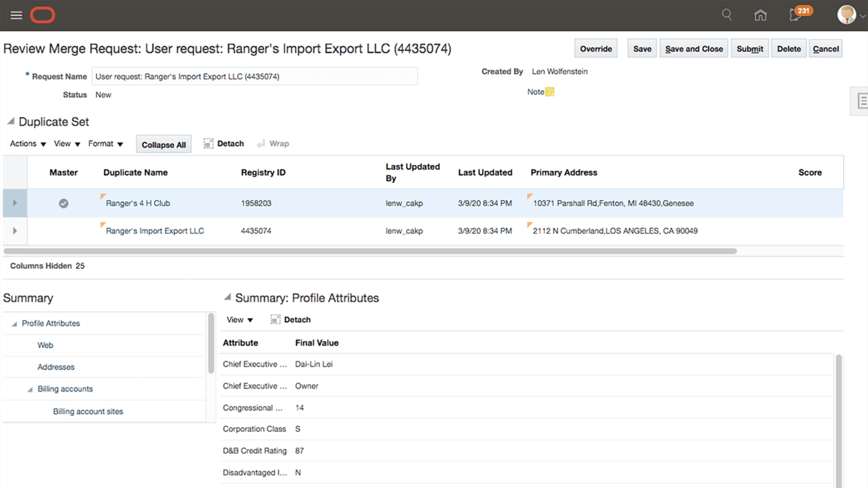Click the Registry ID column header
This screenshot has height=488, width=868.
click(263, 172)
